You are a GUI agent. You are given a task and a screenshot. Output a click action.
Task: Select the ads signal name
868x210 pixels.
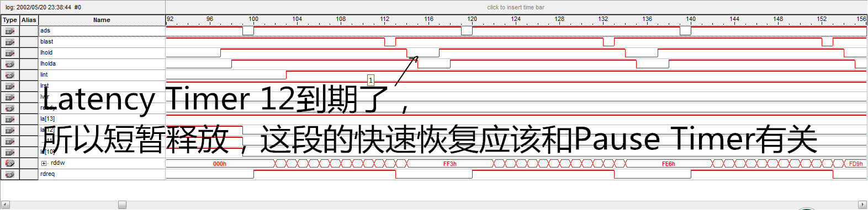click(x=45, y=31)
